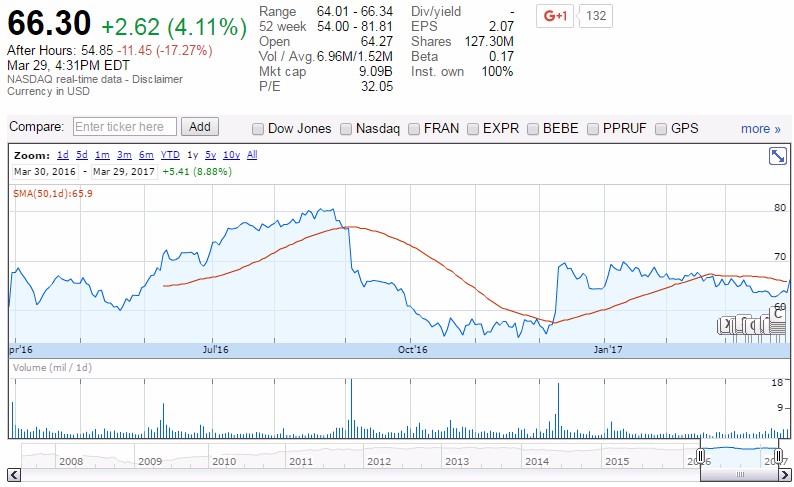Open news flag C on chart
794x487 pixels.
click(778, 314)
